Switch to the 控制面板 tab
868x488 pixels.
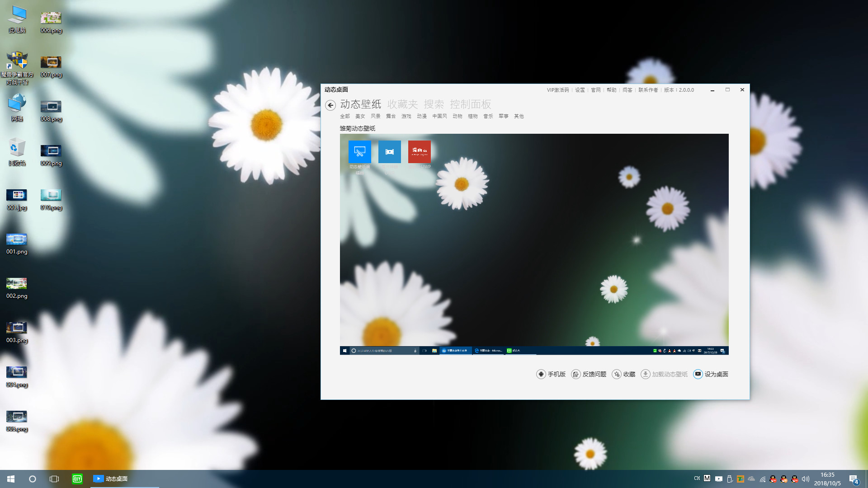pyautogui.click(x=471, y=104)
